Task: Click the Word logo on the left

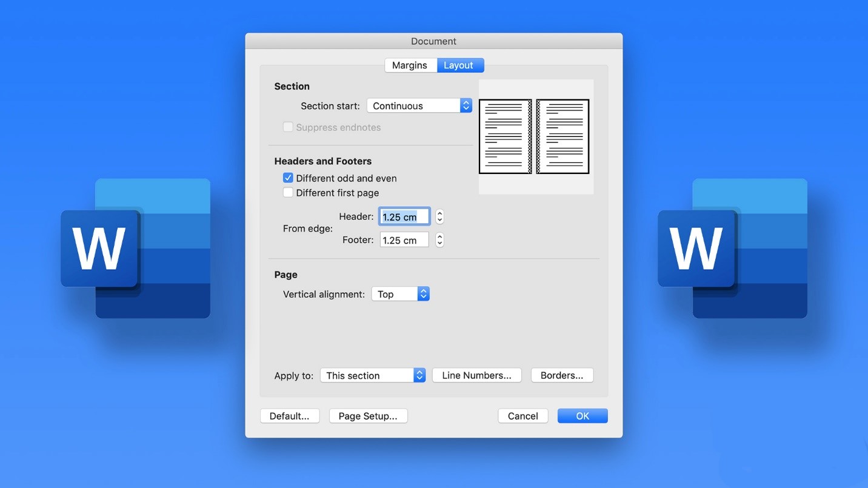Action: pyautogui.click(x=136, y=249)
